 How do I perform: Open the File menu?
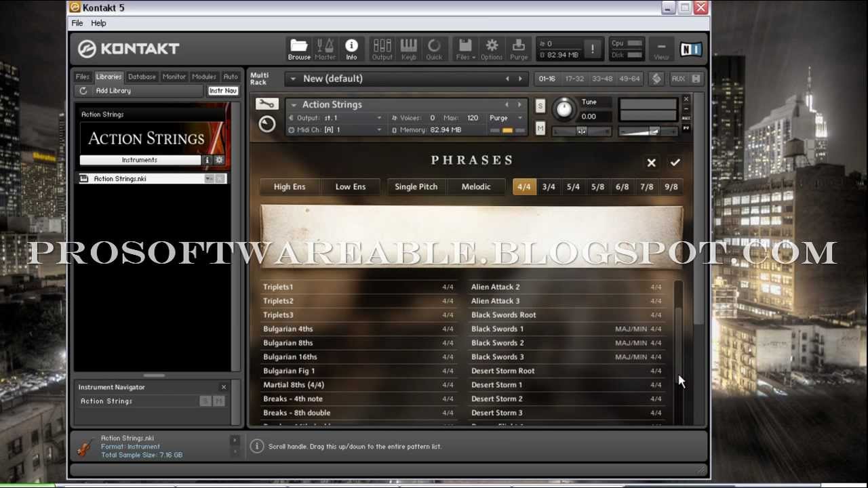(77, 23)
